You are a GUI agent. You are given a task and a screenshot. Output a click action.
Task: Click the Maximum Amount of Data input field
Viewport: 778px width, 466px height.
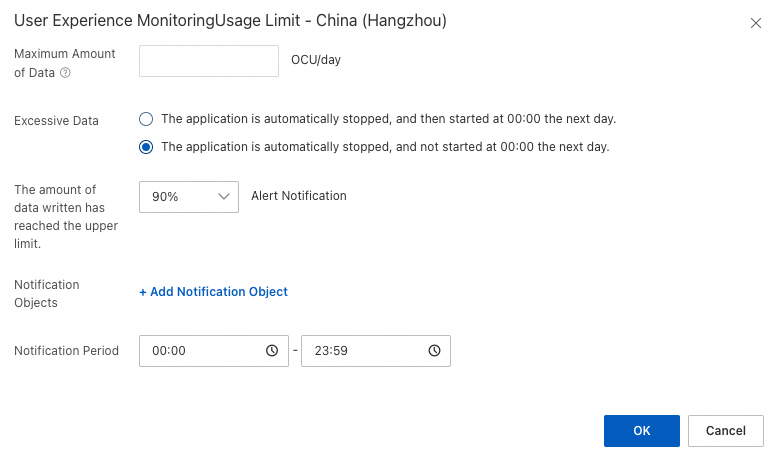(x=208, y=61)
